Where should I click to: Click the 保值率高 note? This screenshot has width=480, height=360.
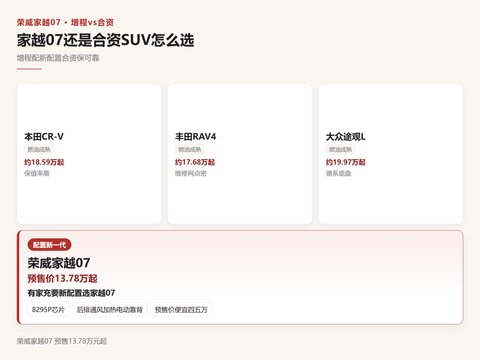(37, 173)
